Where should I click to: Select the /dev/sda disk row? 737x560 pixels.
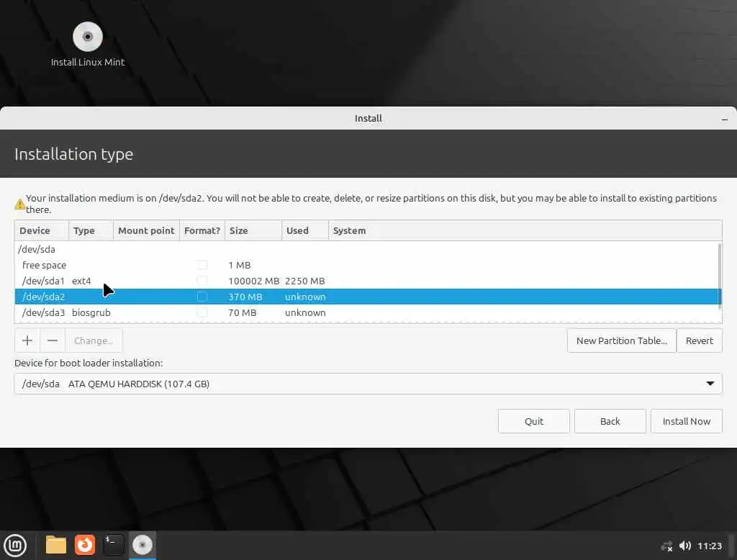point(366,249)
